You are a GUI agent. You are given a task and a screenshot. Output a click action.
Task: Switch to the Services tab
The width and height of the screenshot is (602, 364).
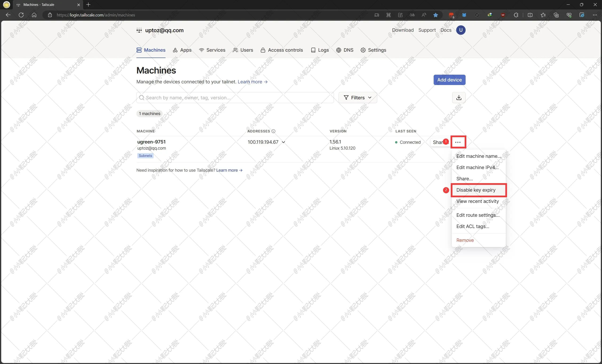(212, 50)
